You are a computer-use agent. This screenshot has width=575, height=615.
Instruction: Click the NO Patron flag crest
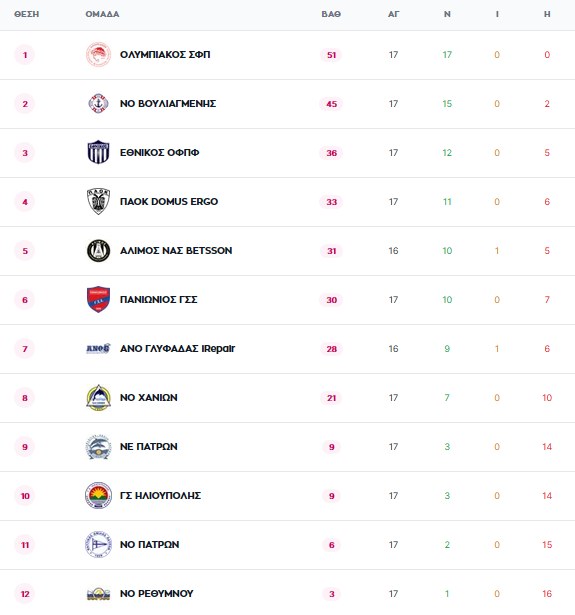[98, 545]
